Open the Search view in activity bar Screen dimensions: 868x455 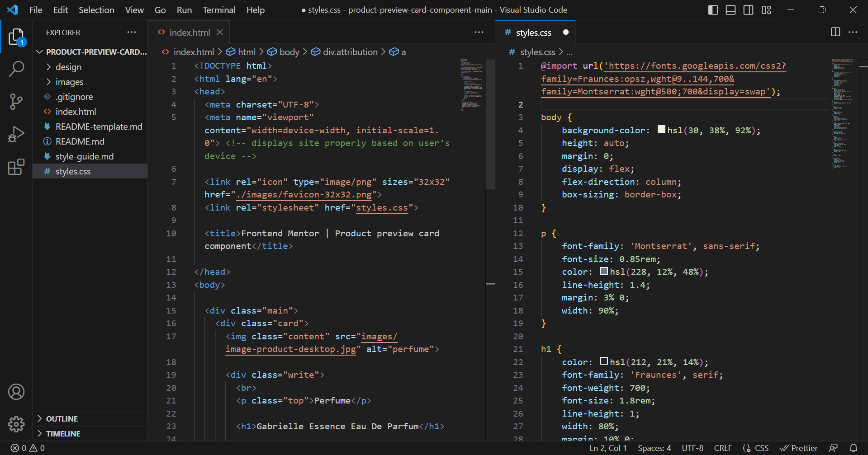pyautogui.click(x=16, y=69)
